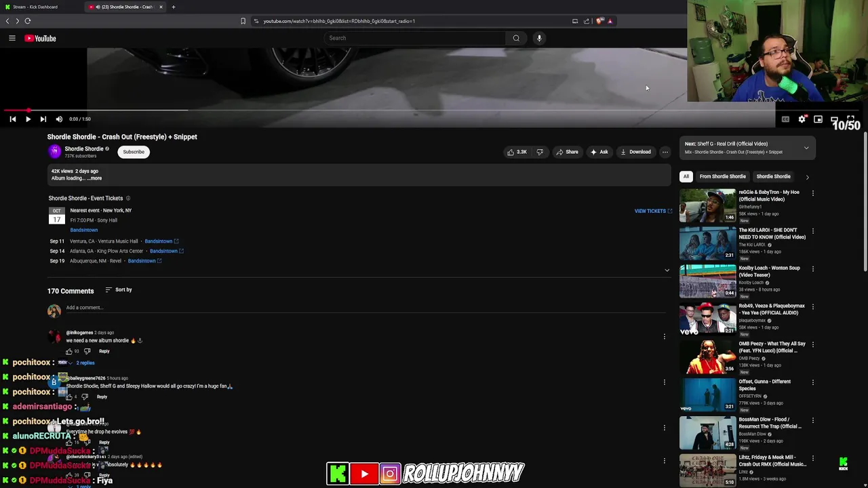
Task: Like the video with 3.3K likes
Action: 516,152
